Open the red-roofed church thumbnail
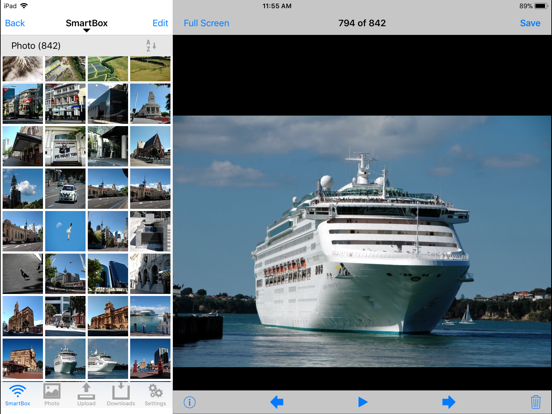552x414 pixels. coord(150,146)
